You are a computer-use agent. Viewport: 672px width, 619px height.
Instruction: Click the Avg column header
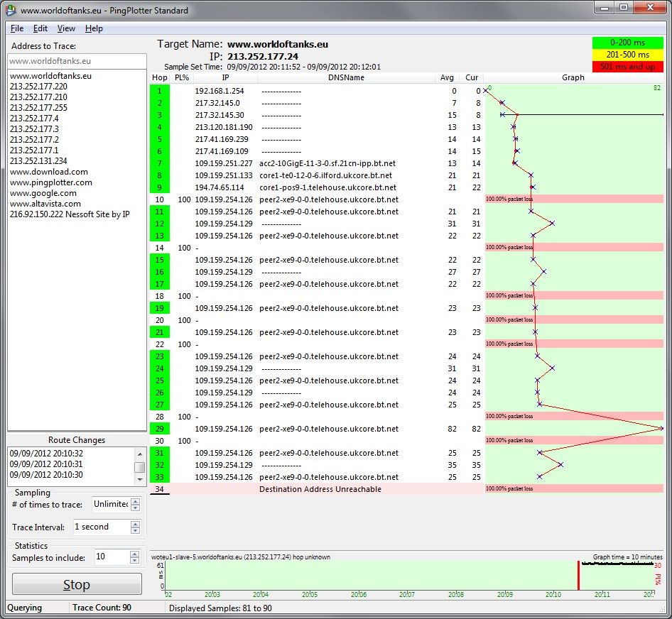click(447, 77)
